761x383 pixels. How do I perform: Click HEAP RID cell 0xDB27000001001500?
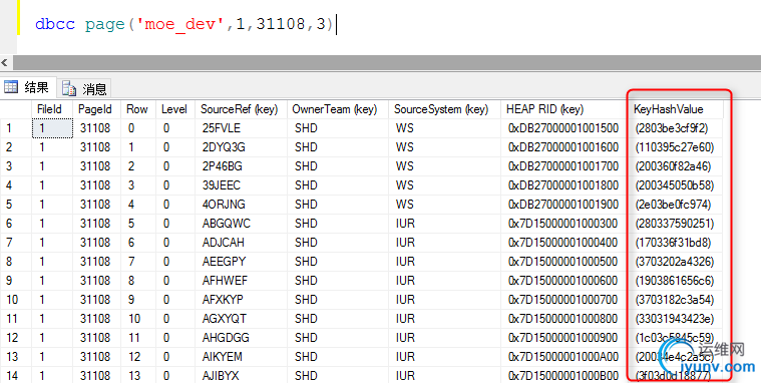(x=563, y=128)
